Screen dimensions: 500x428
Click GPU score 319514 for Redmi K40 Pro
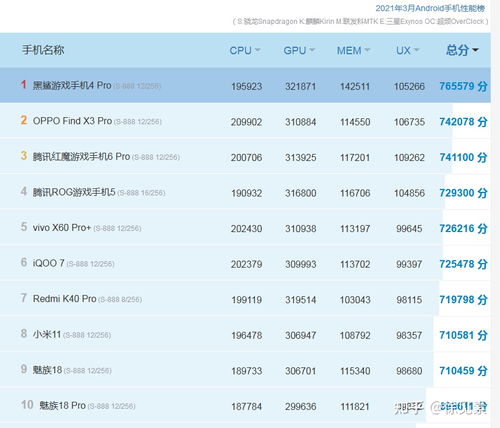tap(300, 300)
